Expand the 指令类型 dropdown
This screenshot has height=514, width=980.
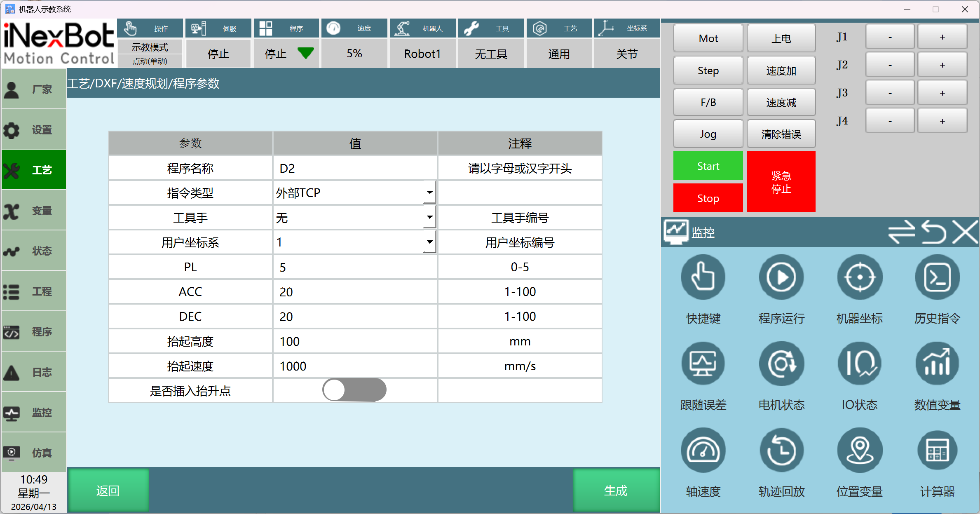click(x=429, y=192)
